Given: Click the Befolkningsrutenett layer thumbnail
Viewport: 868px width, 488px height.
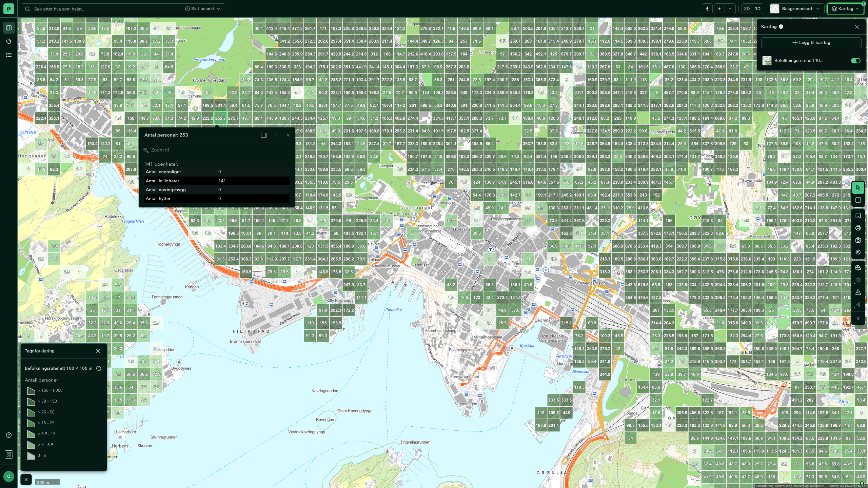Looking at the screenshot, I should (767, 61).
